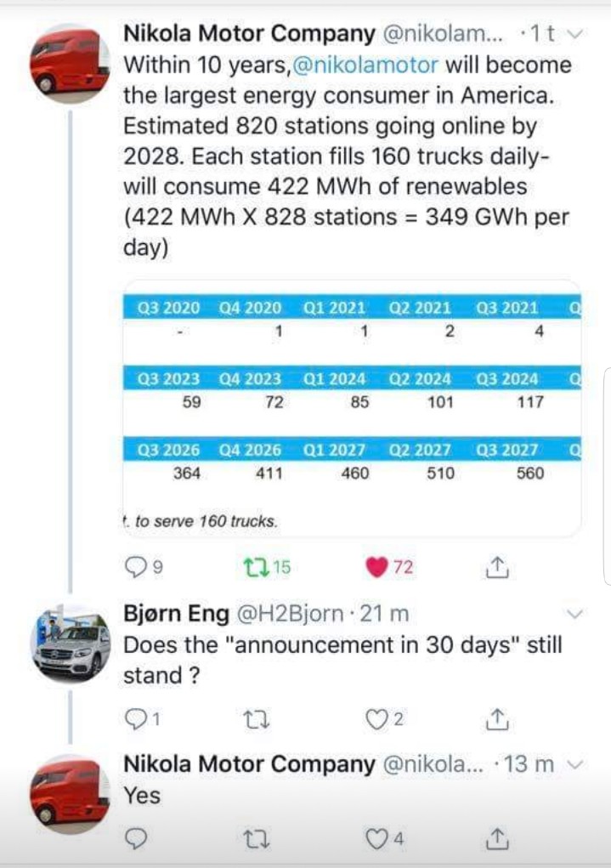Reply to Bjørn Eng's tweet
Screen dimensions: 611x868
(136, 720)
